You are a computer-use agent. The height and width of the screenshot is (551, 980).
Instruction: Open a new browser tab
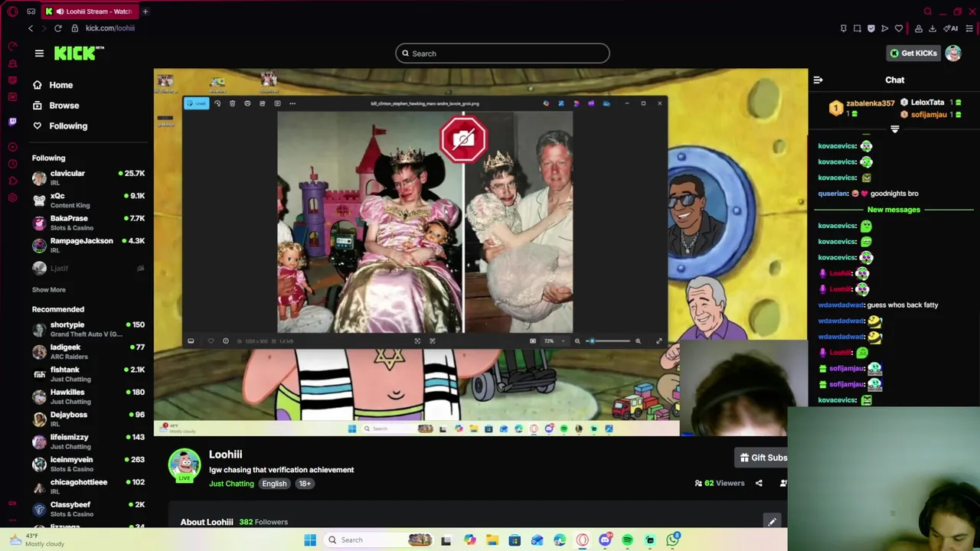coord(145,11)
